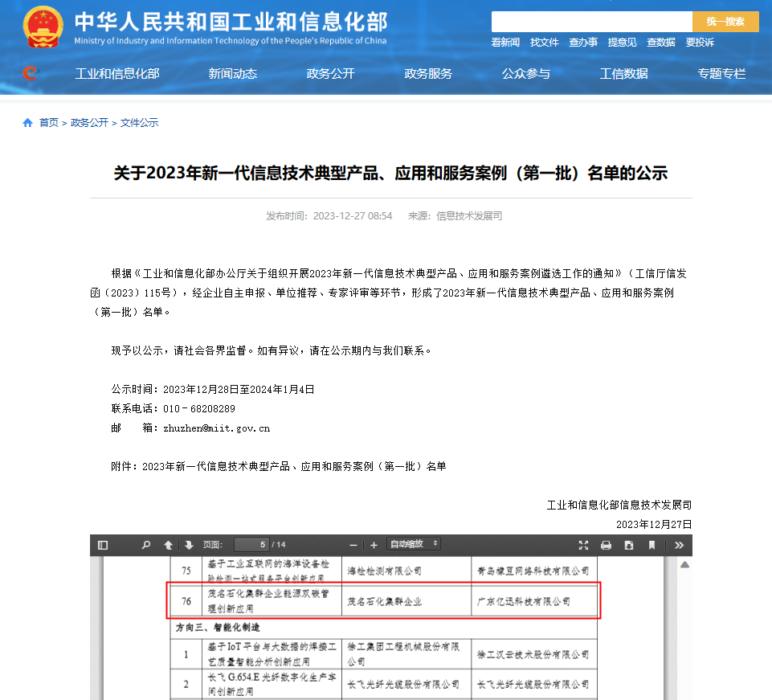Screen dimensions: 772x700
Task: Open the 公众参与 navigation menu
Action: click(x=526, y=74)
